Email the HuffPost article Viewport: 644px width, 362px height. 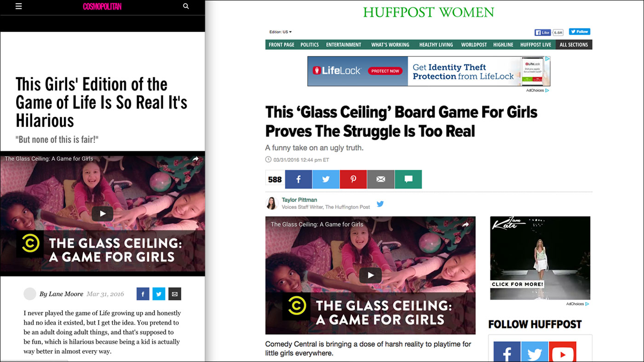(x=380, y=179)
